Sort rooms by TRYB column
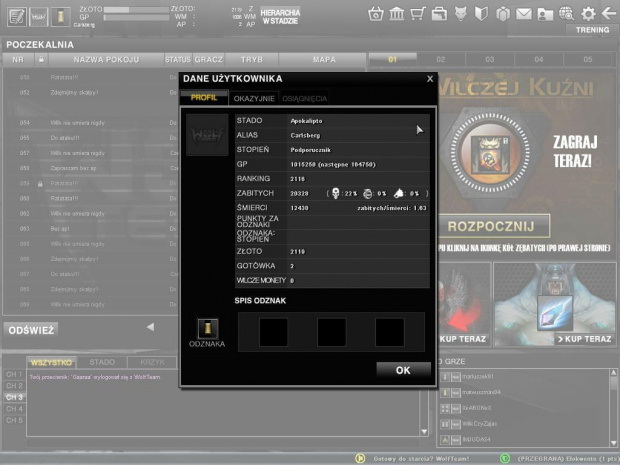Viewport: 620px width, 465px height. click(252, 59)
